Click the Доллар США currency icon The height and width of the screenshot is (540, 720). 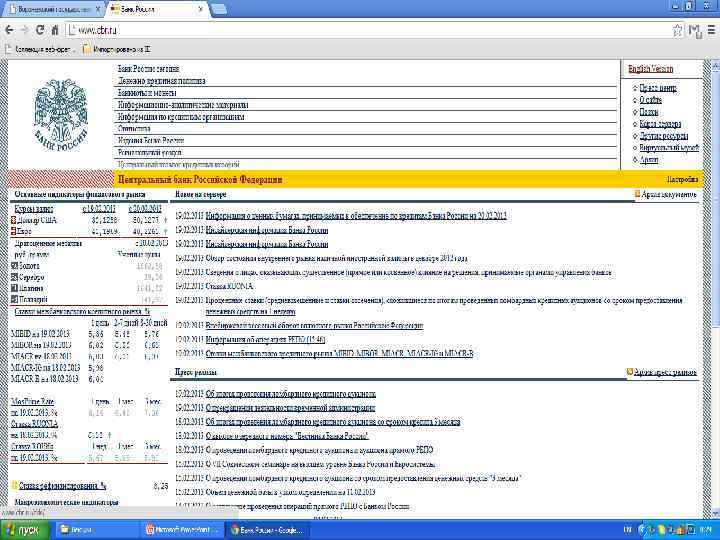[14, 220]
